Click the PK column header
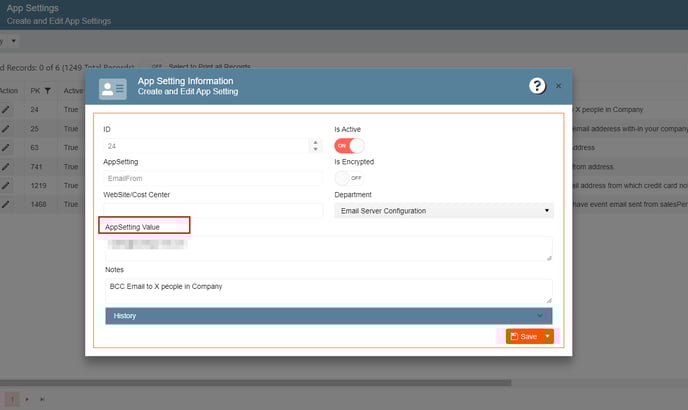The image size is (688, 410). 35,91
